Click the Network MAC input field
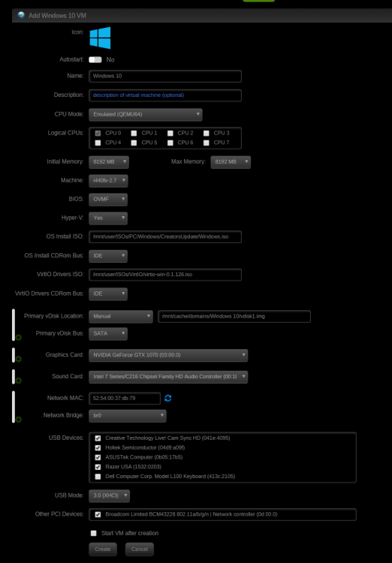This screenshot has height=563, width=392. 125,398
